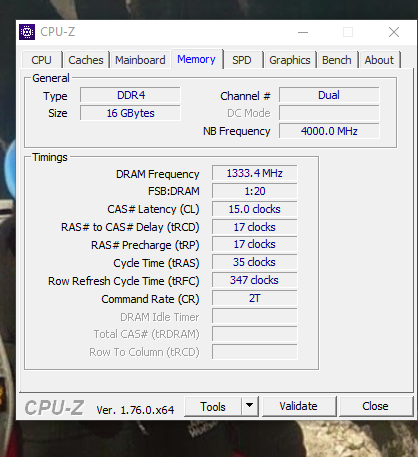Click the tRP 17 clocks value
The height and width of the screenshot is (457, 418).
(x=255, y=245)
